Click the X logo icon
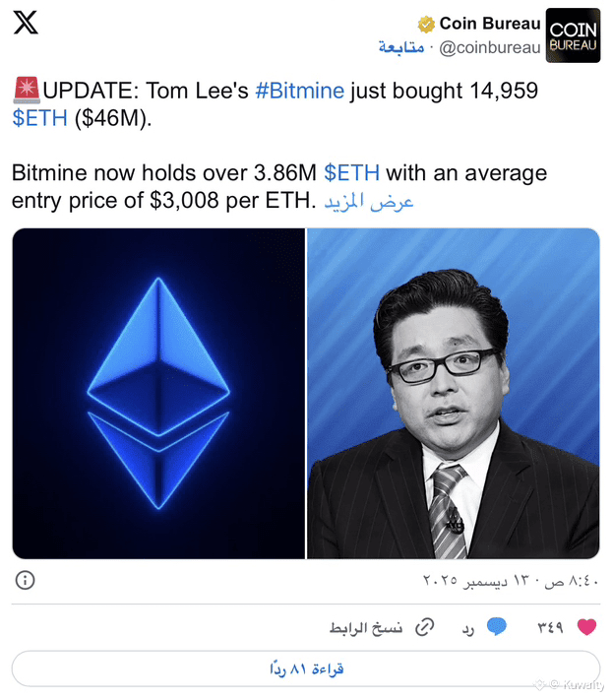 pyautogui.click(x=26, y=23)
